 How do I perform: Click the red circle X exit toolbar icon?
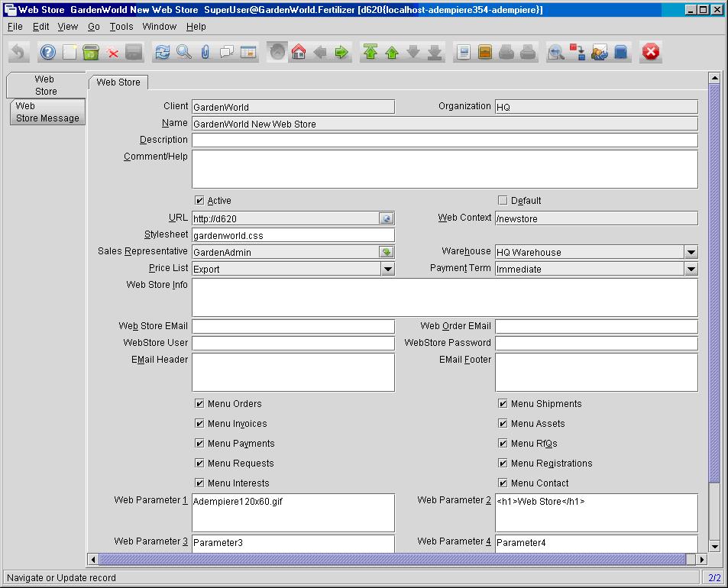tap(651, 52)
